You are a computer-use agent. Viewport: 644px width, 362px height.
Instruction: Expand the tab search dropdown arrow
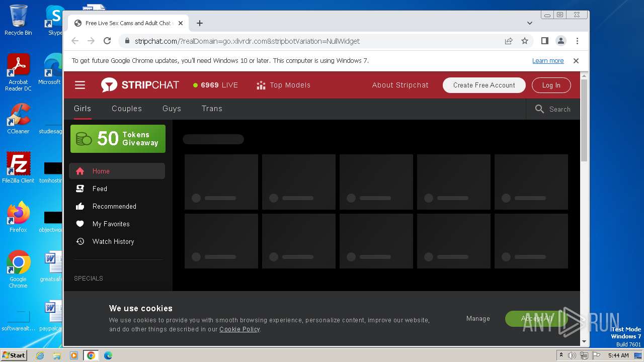click(529, 23)
